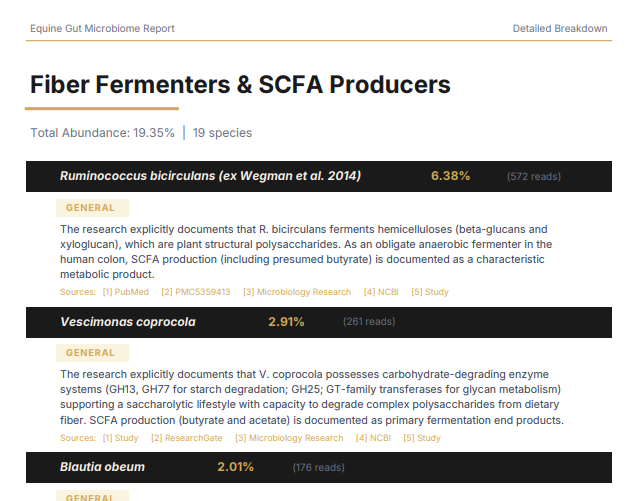Select the Vescimonas coprocola species header
Screen dimensions: 634x501
pos(319,322)
